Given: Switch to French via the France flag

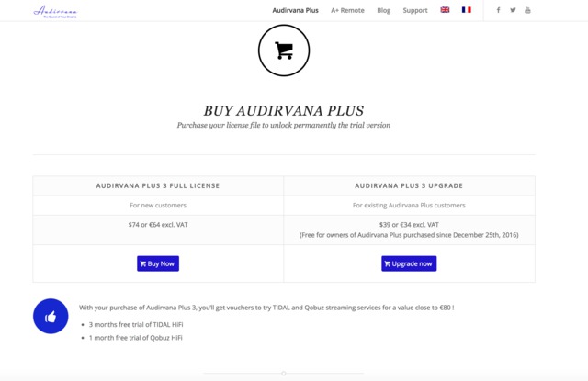Looking at the screenshot, I should click(x=467, y=10).
